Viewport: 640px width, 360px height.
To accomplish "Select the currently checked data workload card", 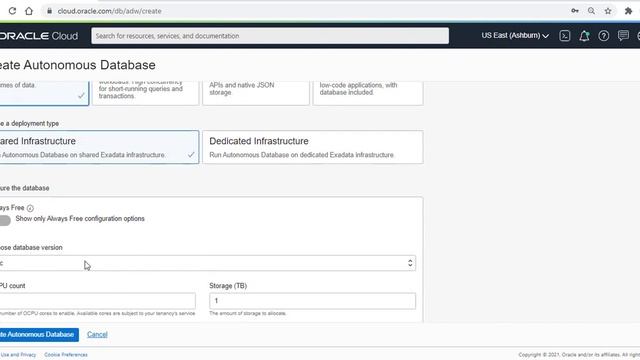I will [x=44, y=93].
